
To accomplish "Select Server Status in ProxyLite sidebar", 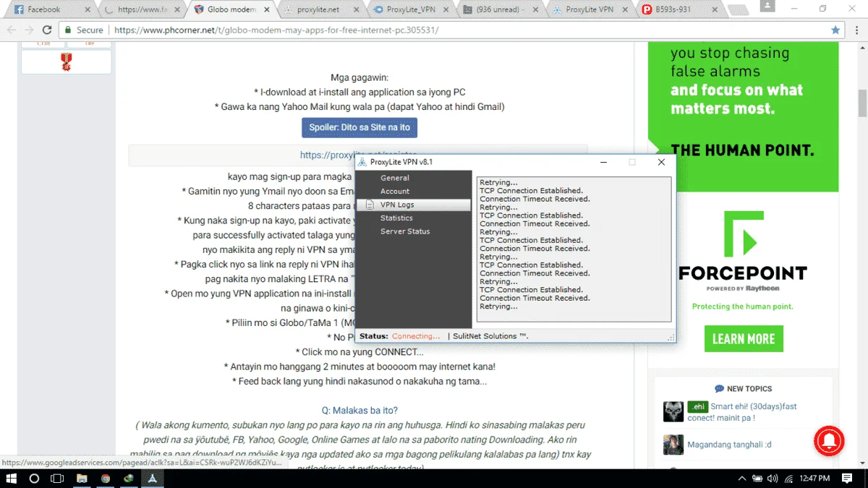I will 405,232.
